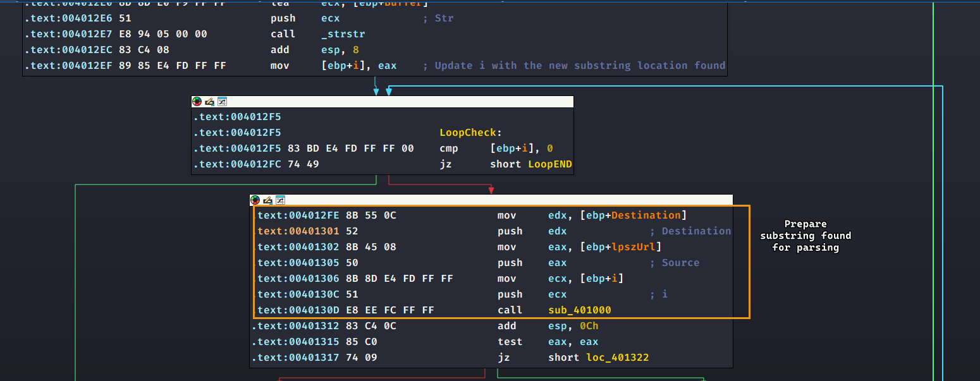Select the 'Prepare substring found for parsing' annotation
This screenshot has width=980, height=381.
pyautogui.click(x=805, y=236)
